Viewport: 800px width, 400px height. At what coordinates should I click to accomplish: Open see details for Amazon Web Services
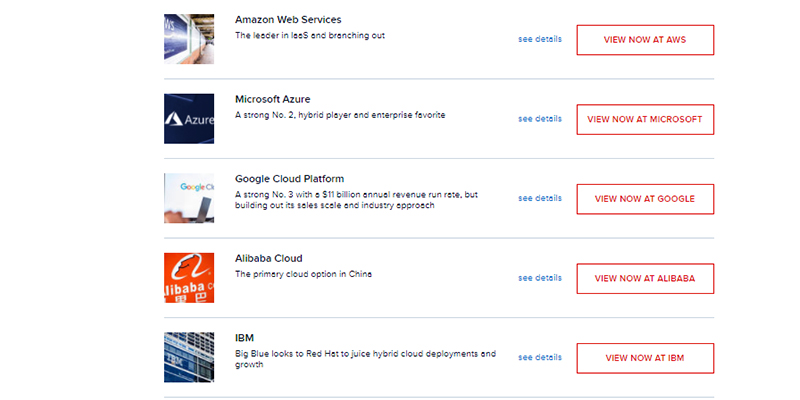pyautogui.click(x=540, y=39)
